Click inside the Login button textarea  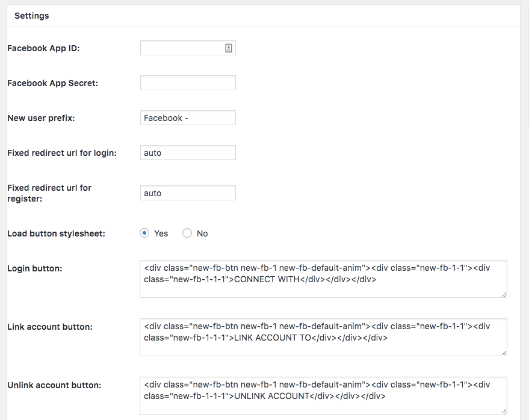(x=323, y=279)
